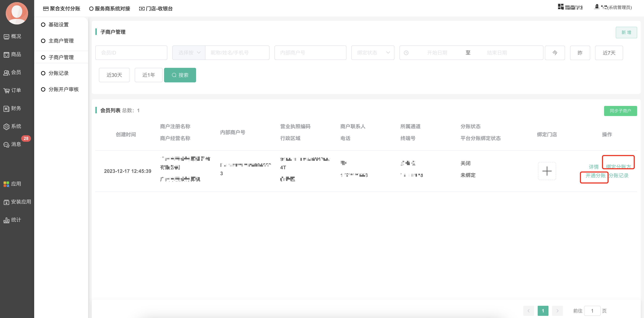Select 主商户管理 submenu item
This screenshot has width=644, height=318.
coord(61,41)
